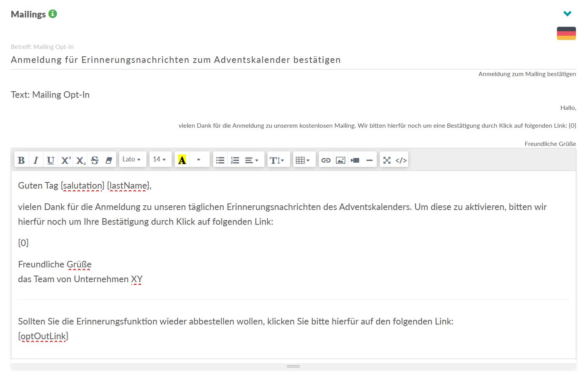Switch to HTML code view

coord(401,160)
